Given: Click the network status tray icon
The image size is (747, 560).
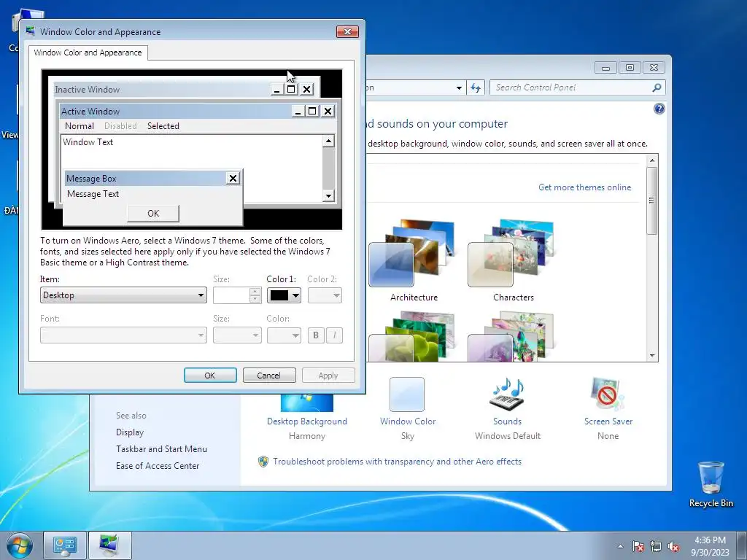Looking at the screenshot, I should point(656,546).
